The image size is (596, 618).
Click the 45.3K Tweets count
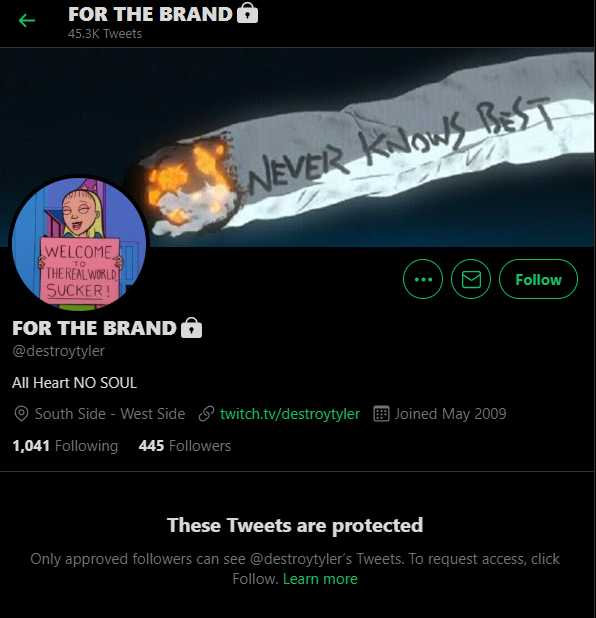[x=105, y=34]
